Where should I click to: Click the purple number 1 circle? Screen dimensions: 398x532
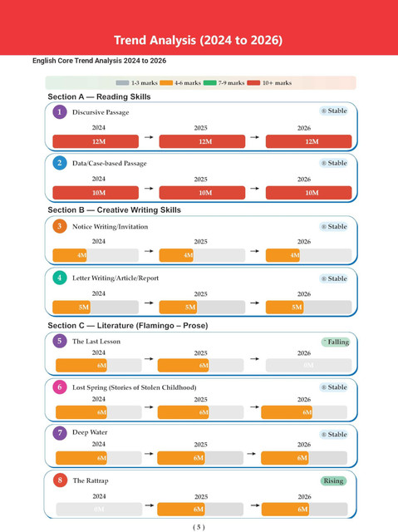60,112
